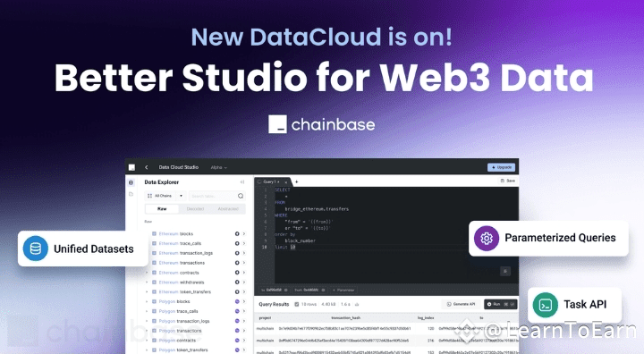The width and height of the screenshot is (644, 354).
Task: Click the search magnifier icon in Data Explorer
Action: [x=241, y=196]
